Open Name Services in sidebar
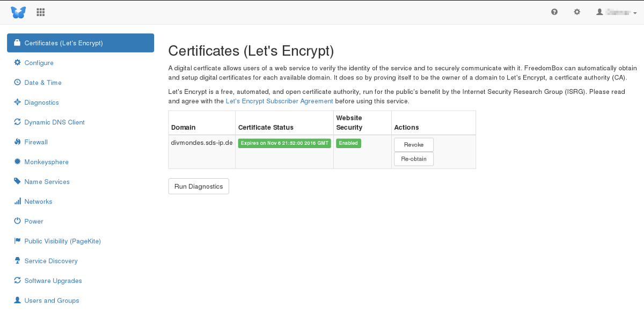The image size is (644, 315). [x=47, y=182]
